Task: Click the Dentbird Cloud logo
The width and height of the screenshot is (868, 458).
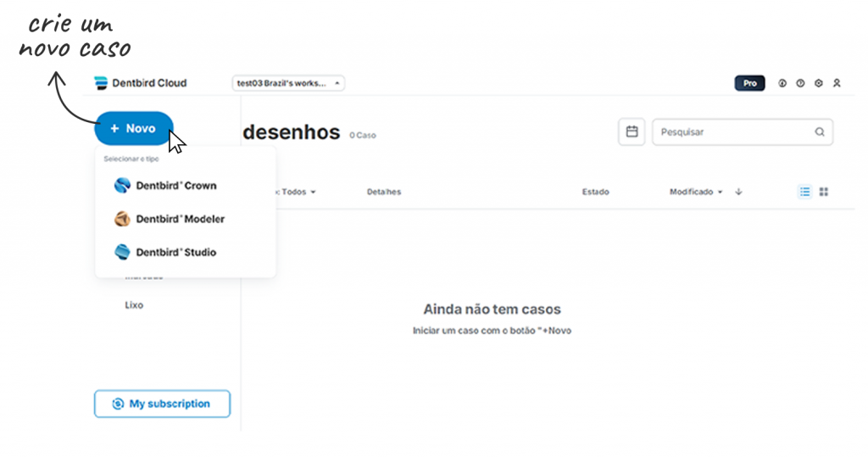Action: coord(140,83)
